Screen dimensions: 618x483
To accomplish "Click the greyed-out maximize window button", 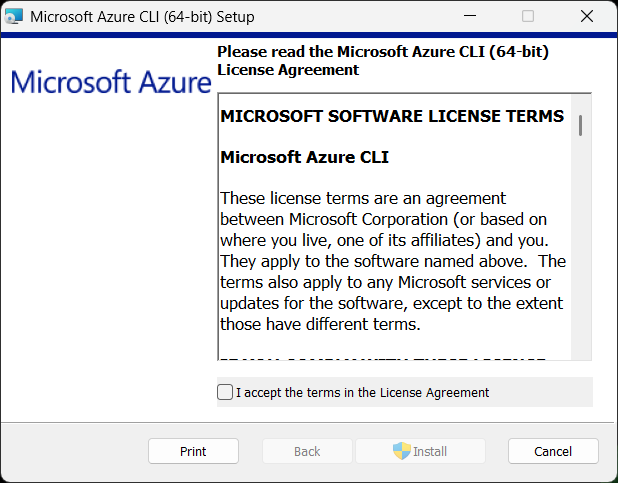I will (x=528, y=17).
